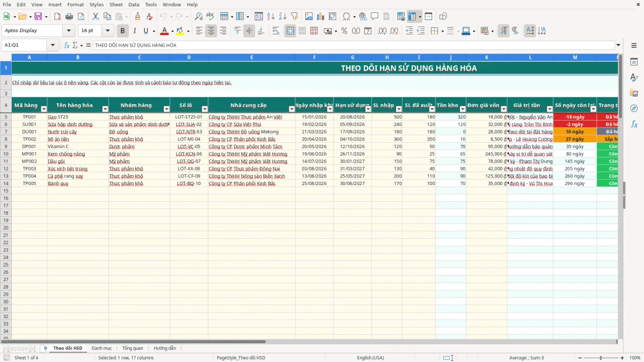Screen dimensions: 644x362
Task: Open the Data menu
Action: coord(134,4)
